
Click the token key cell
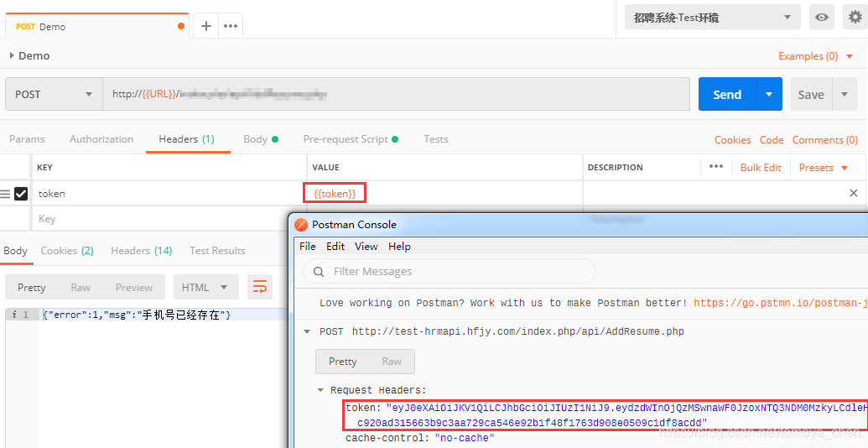(169, 193)
